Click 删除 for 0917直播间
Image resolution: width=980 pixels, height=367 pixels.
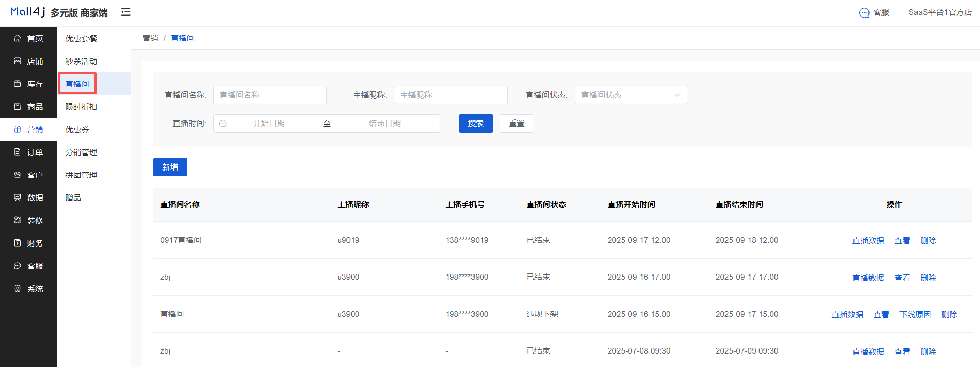[x=928, y=240]
